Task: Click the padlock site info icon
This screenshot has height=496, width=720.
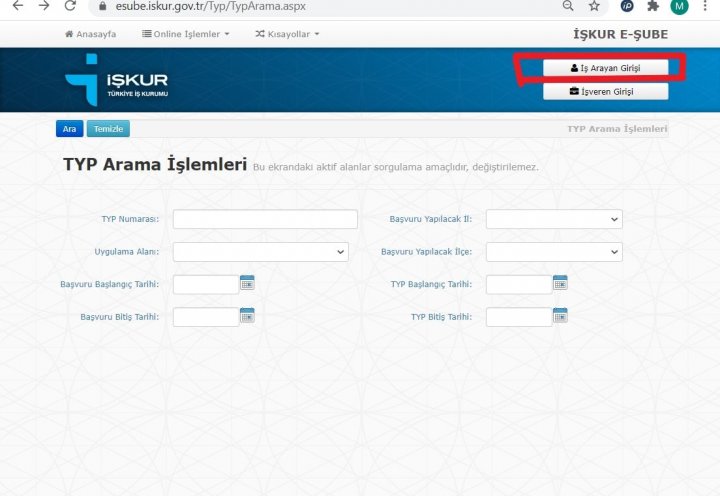Action: (x=103, y=6)
